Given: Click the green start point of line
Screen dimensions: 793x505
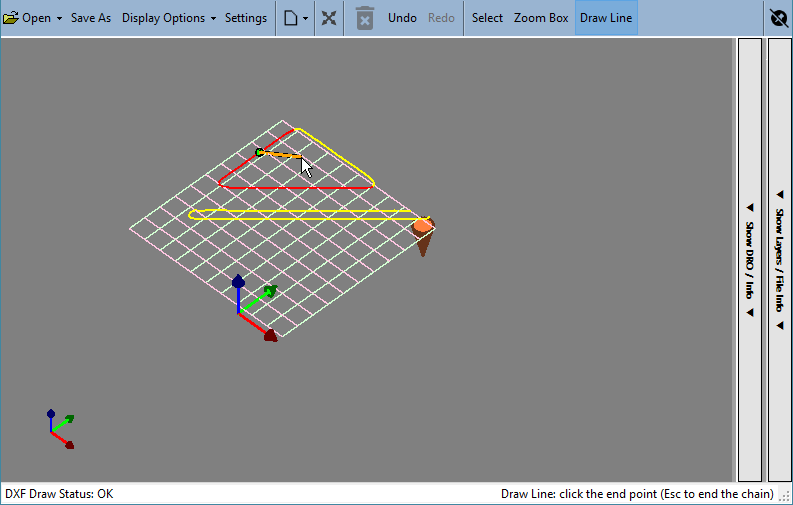Looking at the screenshot, I should tap(259, 152).
